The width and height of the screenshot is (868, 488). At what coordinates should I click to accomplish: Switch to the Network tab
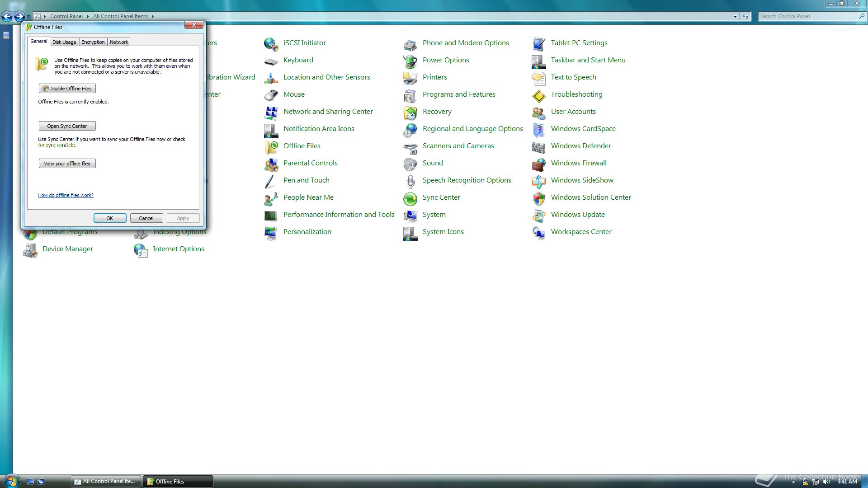119,42
